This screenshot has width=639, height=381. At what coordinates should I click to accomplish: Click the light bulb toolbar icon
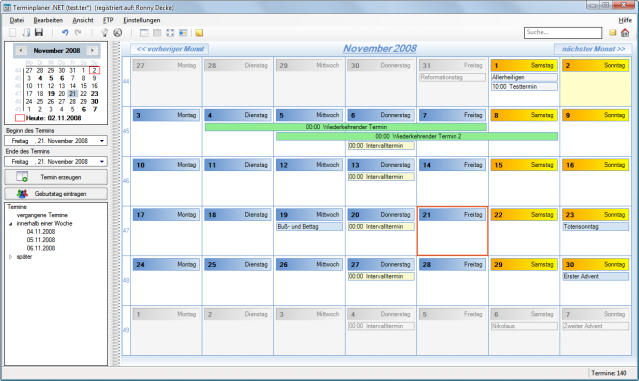tap(104, 33)
